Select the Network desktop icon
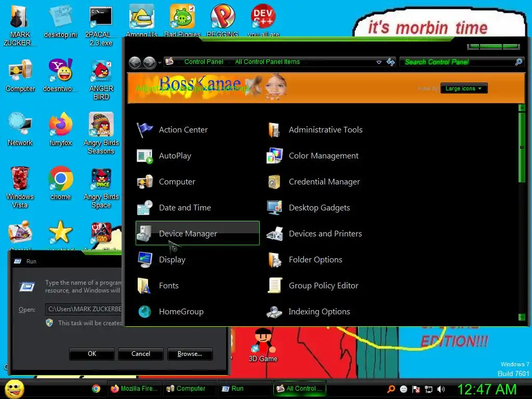Viewport: 532px width, 399px height. pyautogui.click(x=20, y=129)
